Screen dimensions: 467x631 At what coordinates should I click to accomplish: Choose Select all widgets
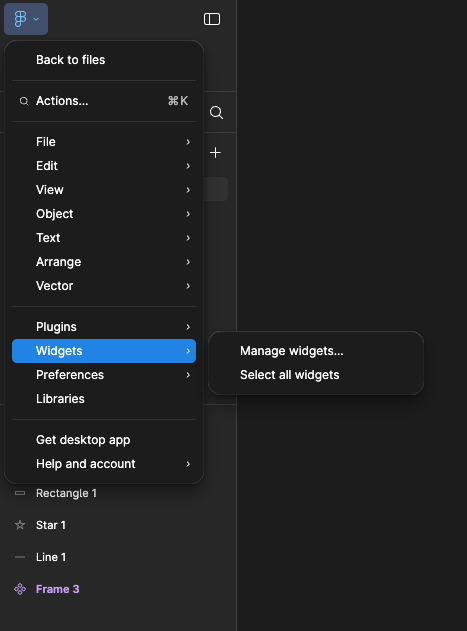[316, 375]
